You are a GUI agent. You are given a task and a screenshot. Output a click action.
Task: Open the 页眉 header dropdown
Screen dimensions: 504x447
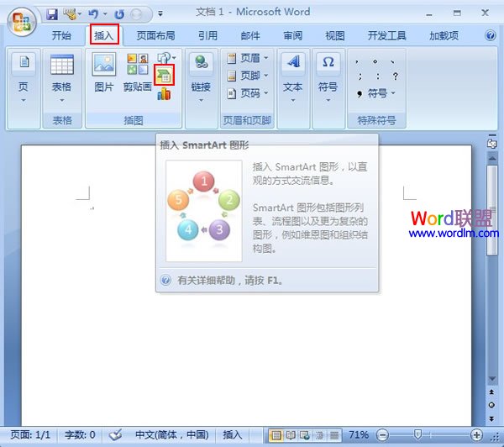tap(248, 58)
